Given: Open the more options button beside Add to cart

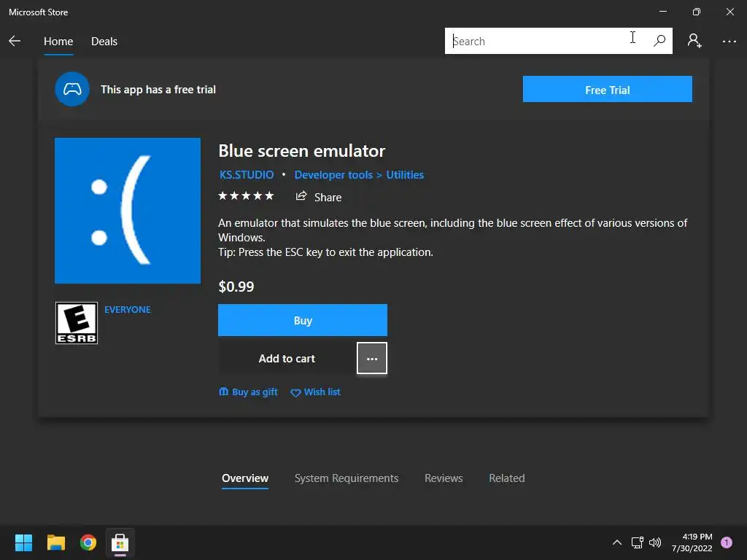Looking at the screenshot, I should click(372, 358).
